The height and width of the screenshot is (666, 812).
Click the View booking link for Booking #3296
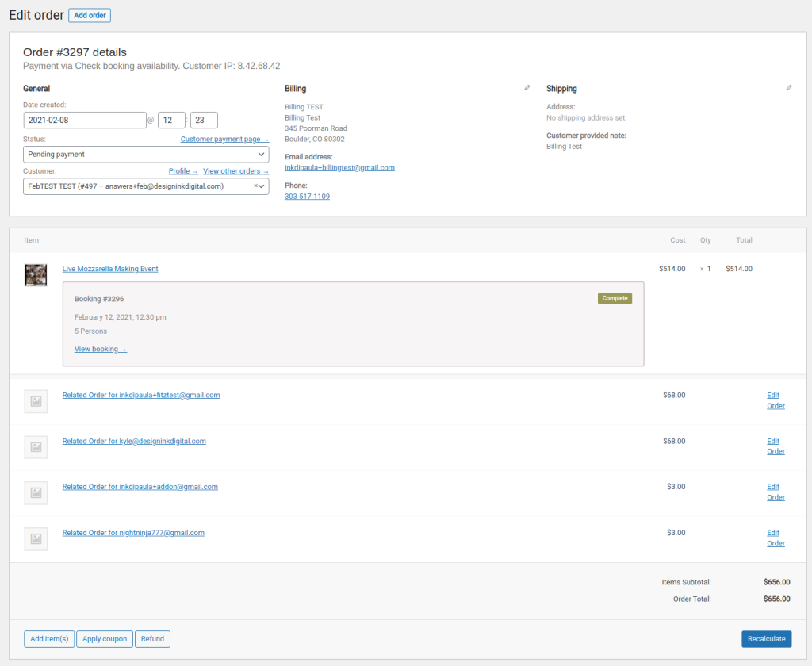tap(100, 349)
